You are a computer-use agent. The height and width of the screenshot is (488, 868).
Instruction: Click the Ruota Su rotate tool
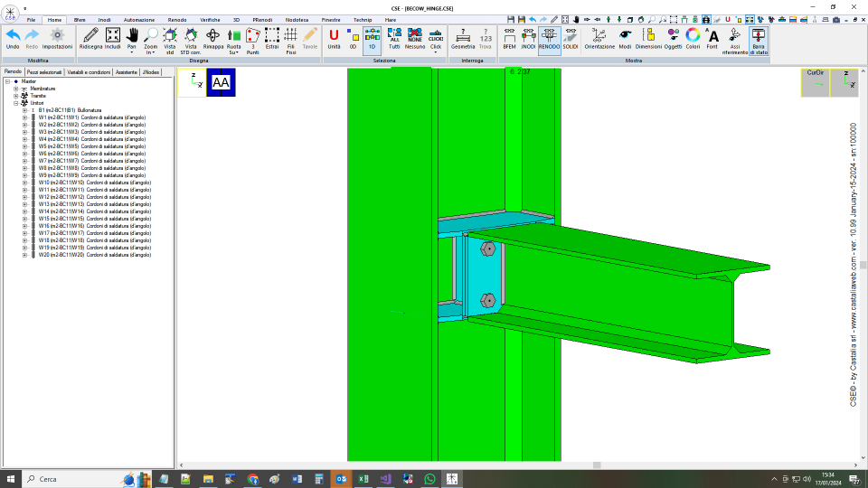point(233,41)
